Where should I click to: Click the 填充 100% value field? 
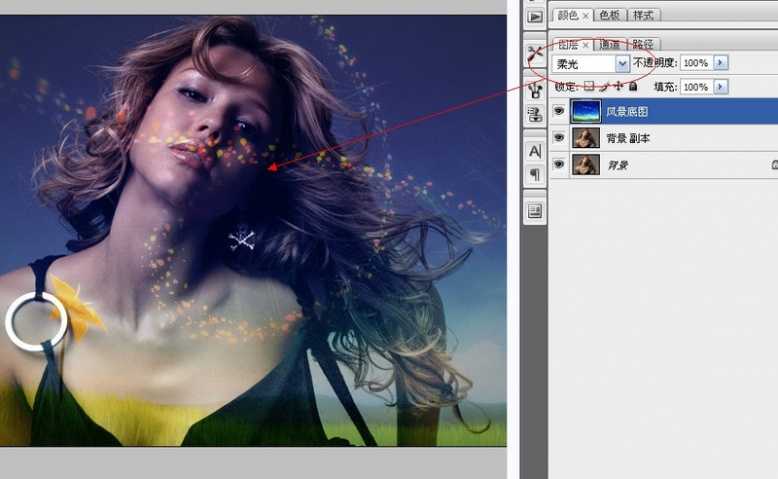(697, 87)
